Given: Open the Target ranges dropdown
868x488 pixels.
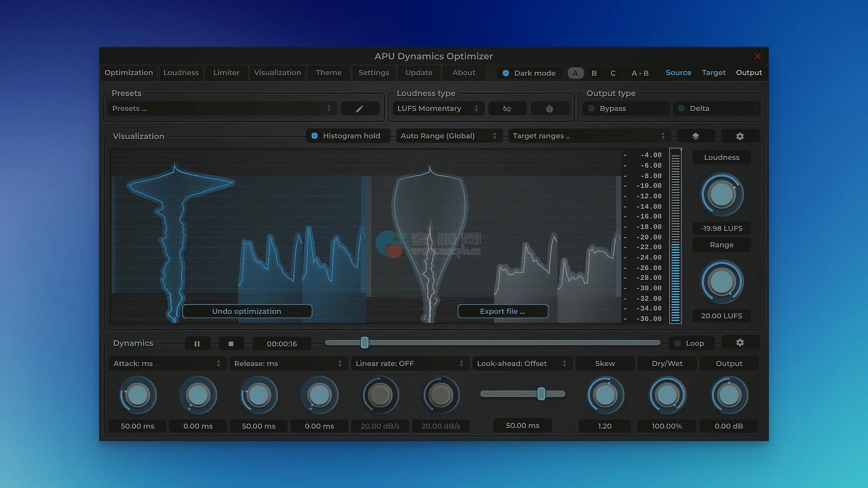Looking at the screenshot, I should click(x=588, y=136).
